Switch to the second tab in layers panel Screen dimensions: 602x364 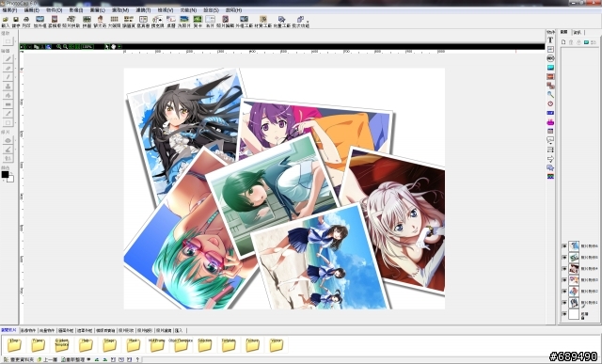(577, 32)
